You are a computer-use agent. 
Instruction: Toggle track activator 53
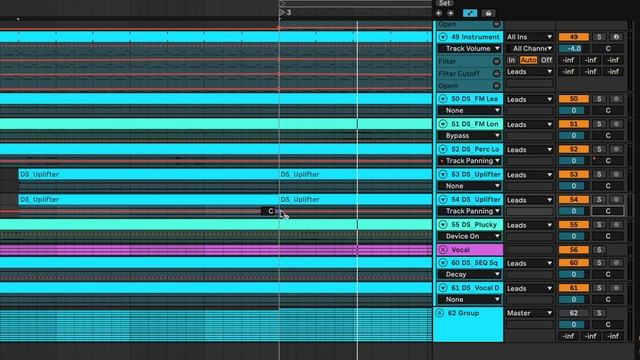pos(573,174)
